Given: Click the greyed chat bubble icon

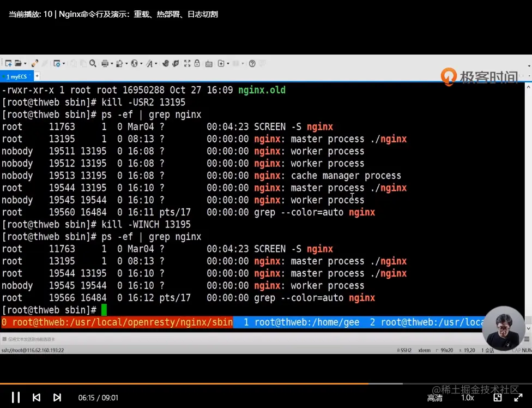Looking at the screenshot, I should (262, 63).
